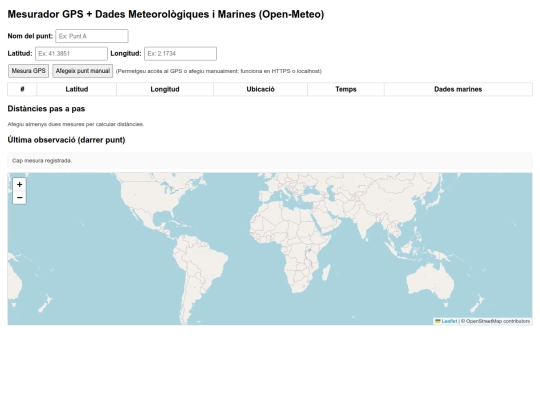Click the Mesura GPS button
Screen dimensions: 540x405
coord(29,71)
